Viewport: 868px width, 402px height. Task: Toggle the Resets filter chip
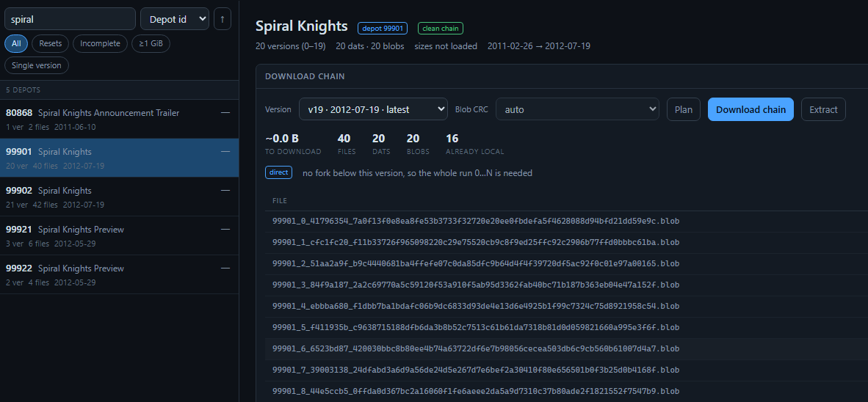(x=51, y=44)
